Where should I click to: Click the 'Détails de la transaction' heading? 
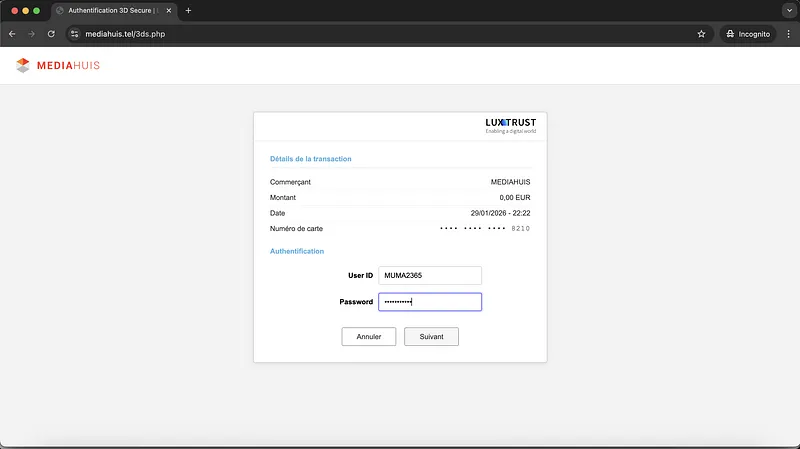click(311, 159)
